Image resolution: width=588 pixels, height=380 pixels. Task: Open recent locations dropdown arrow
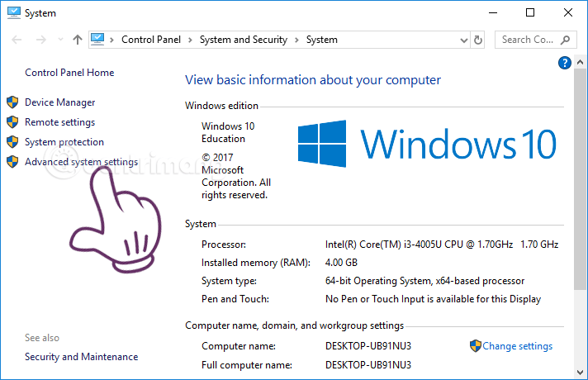60,40
